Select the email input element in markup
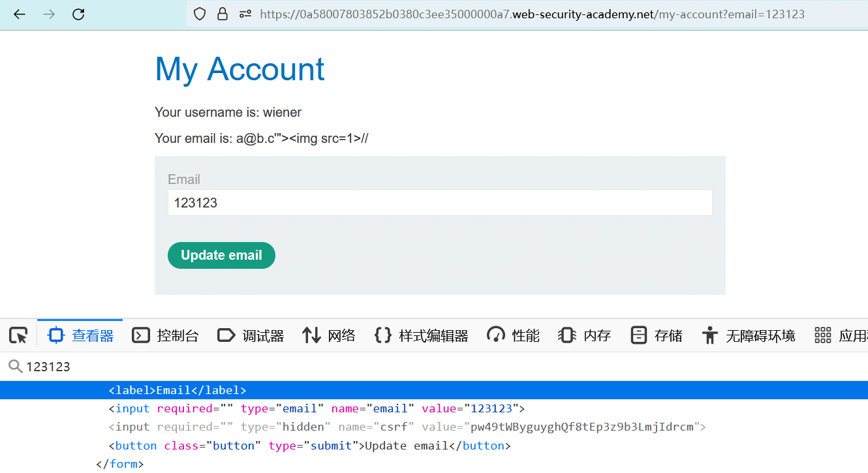This screenshot has width=868, height=473. point(317,409)
